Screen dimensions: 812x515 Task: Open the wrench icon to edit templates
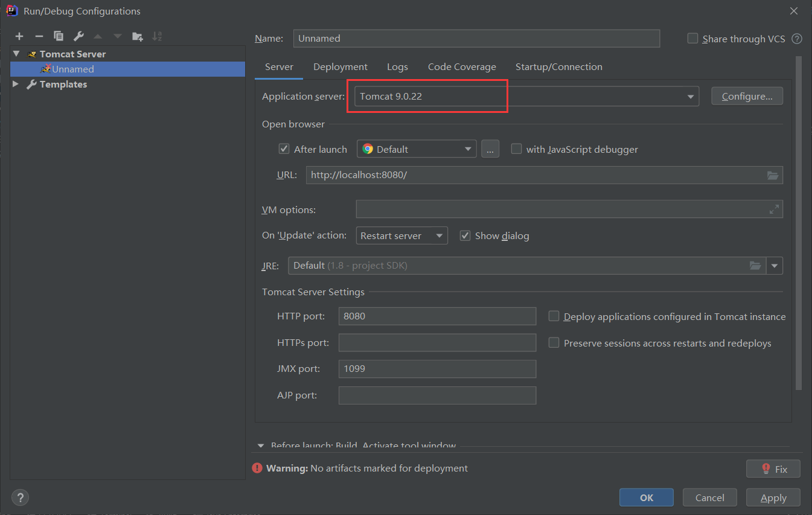78,36
